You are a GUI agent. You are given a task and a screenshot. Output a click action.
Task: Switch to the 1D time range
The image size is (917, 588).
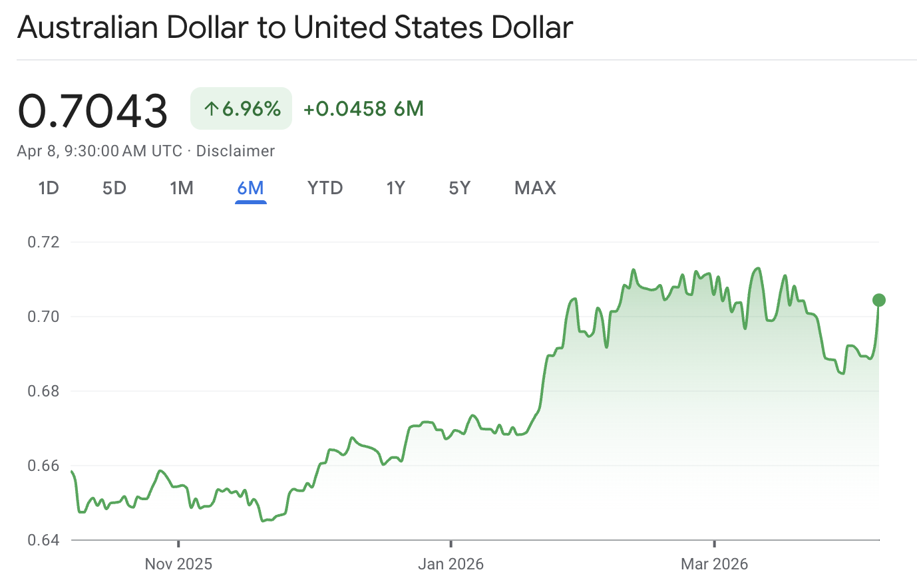[x=49, y=188]
